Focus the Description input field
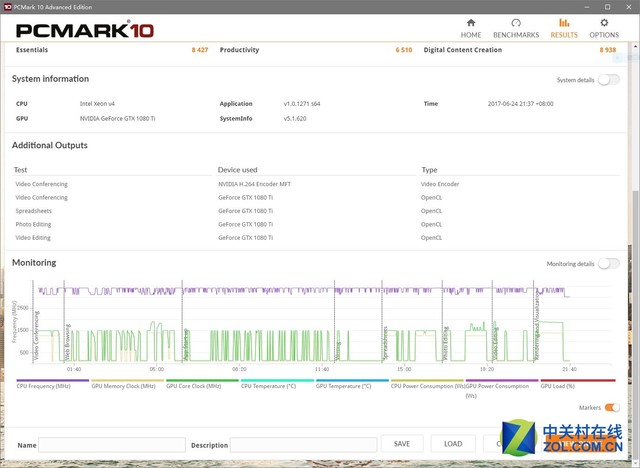The height and width of the screenshot is (468, 640). pos(303,445)
